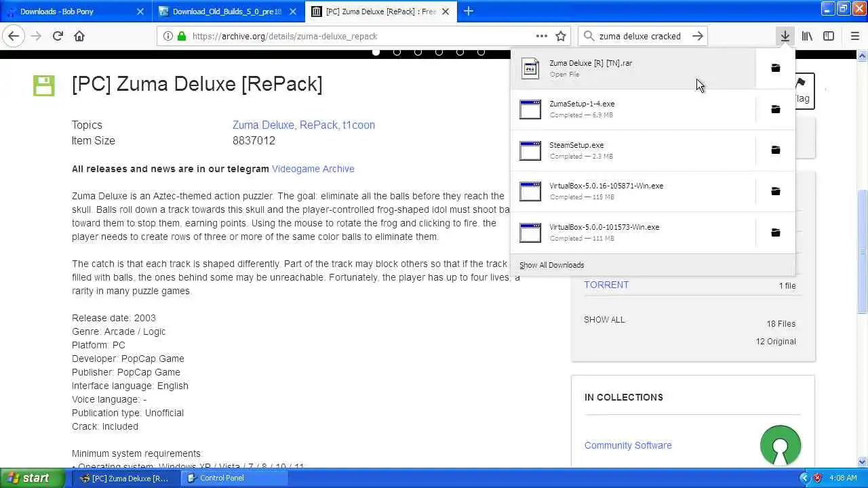Open SteamSetup.exe from downloads list
This screenshot has height=488, width=868.
point(633,150)
